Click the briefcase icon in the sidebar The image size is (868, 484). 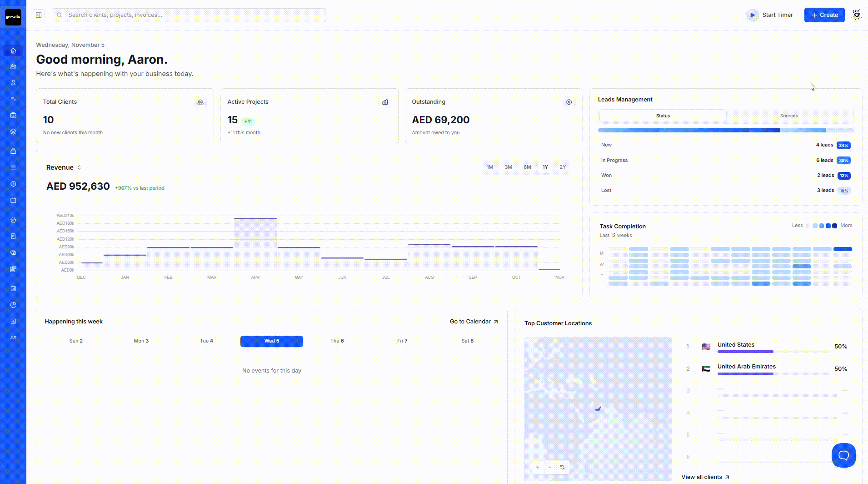(13, 115)
